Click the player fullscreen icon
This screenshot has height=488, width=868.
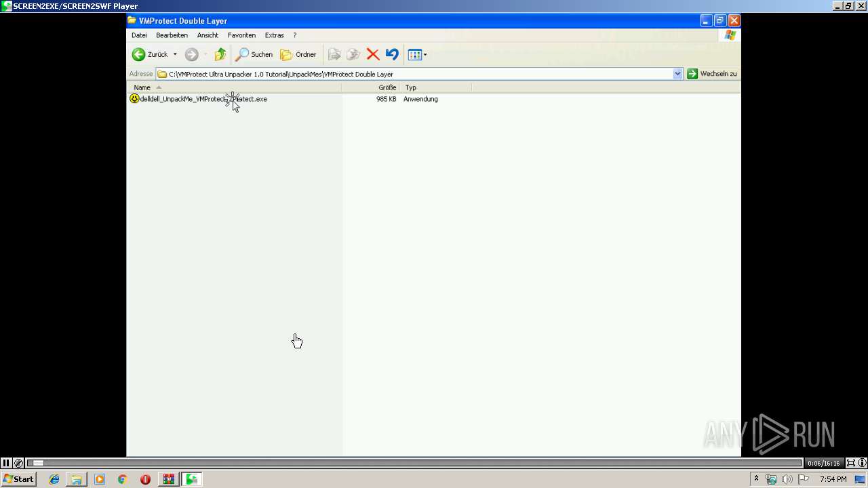click(x=850, y=463)
